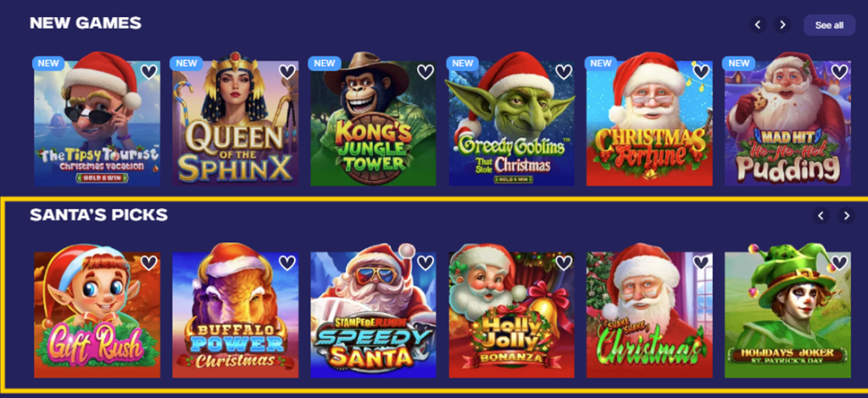This screenshot has width=868, height=398.
Task: Click heart icon on Holly Jolly Bonanza tile
Action: point(564,263)
